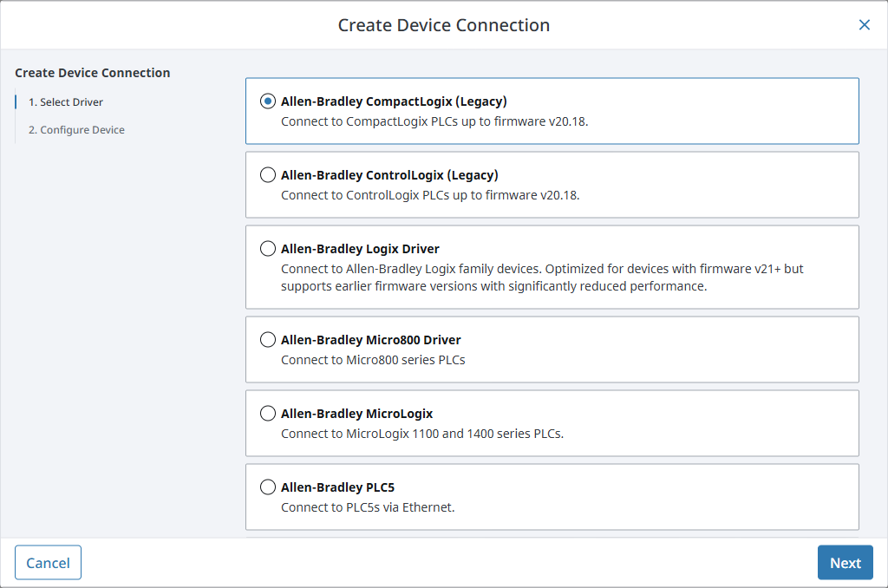Click 'Connect to MicroLogix 1100 and 1400 series PLCs.' text
The height and width of the screenshot is (588, 888).
click(422, 434)
